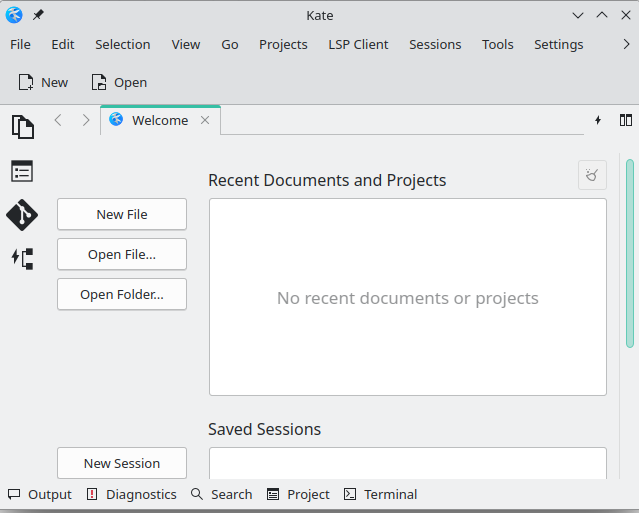Open the Projects list sidebar icon
The width and height of the screenshot is (639, 513).
(x=22, y=171)
